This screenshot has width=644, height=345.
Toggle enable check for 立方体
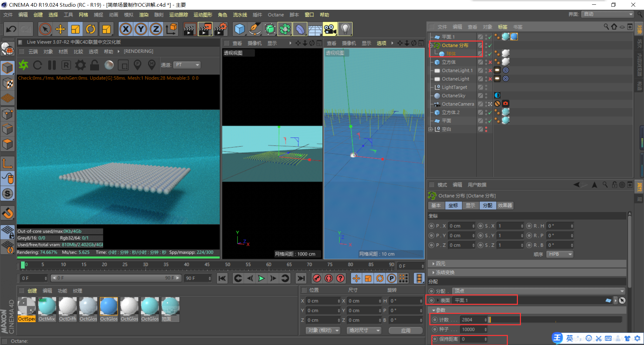(x=490, y=62)
